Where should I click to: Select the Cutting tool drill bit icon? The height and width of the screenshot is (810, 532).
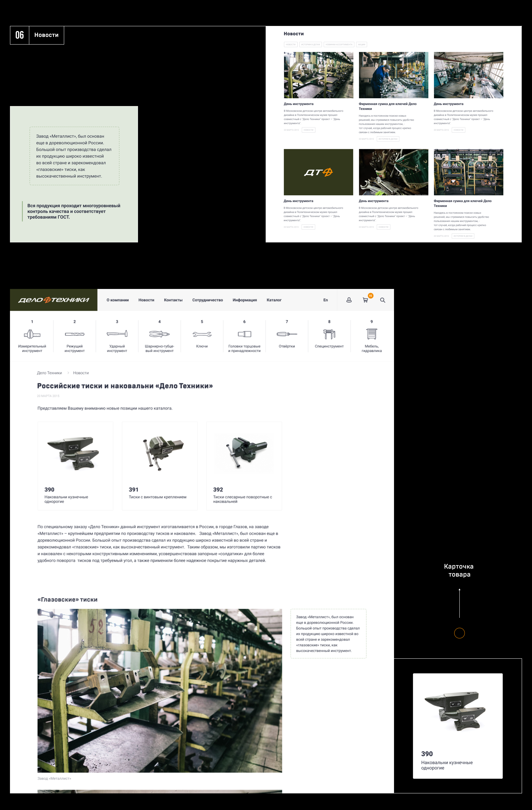[x=74, y=334]
